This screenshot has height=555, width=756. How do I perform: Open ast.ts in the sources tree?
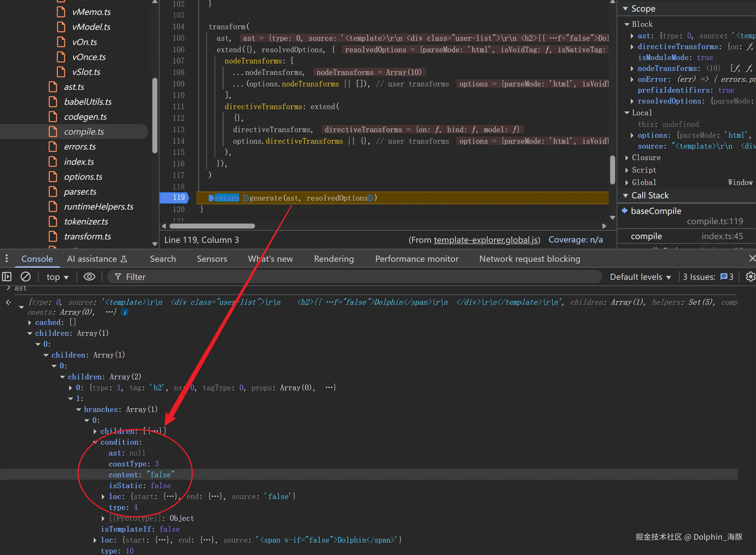pyautogui.click(x=74, y=87)
